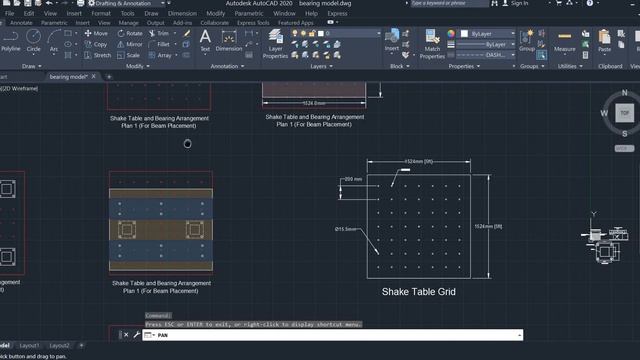The image size is (640, 360).
Task: Click the Match Properties tool
Action: pyautogui.click(x=432, y=44)
